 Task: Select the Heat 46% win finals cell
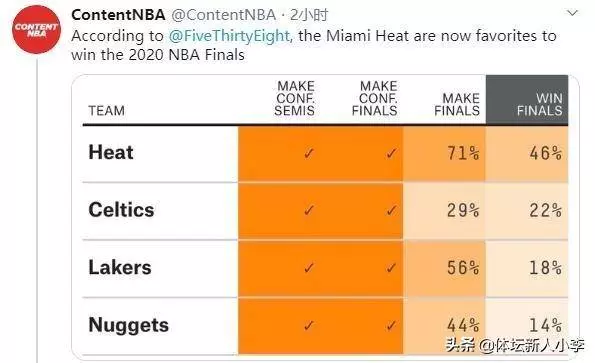click(527, 154)
